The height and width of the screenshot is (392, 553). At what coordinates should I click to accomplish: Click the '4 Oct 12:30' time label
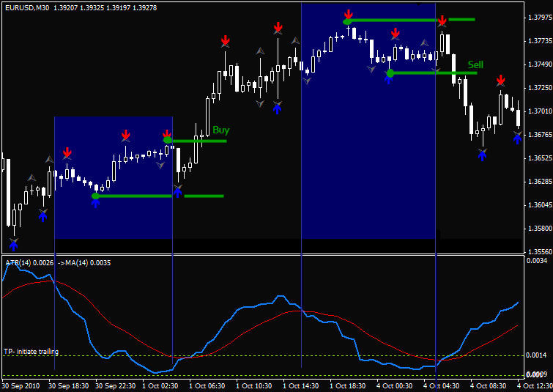click(535, 386)
